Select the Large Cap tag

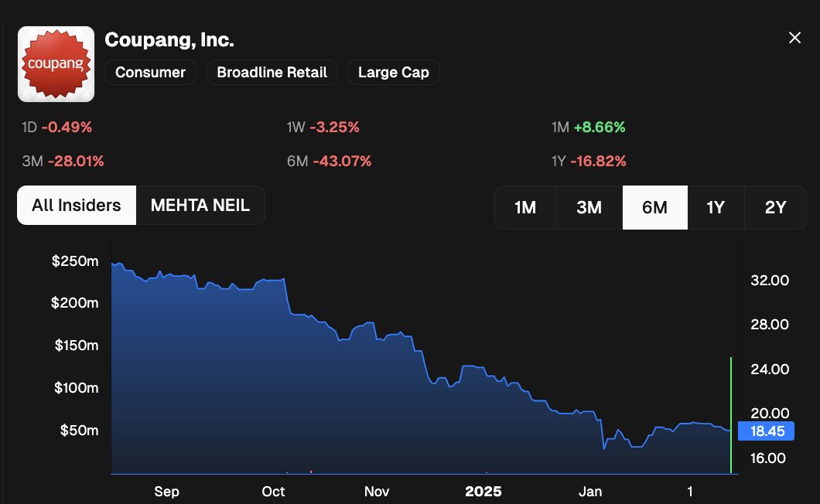pyautogui.click(x=393, y=72)
